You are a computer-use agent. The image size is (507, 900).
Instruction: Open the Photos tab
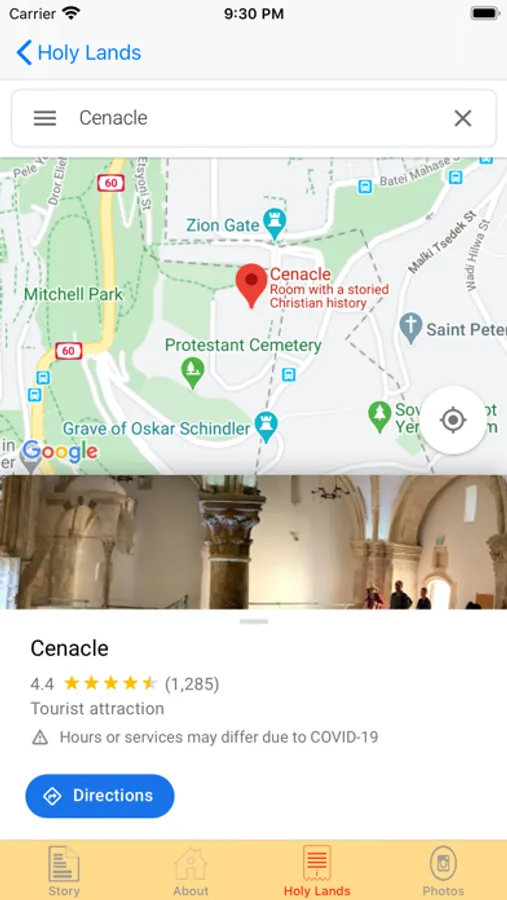pyautogui.click(x=443, y=871)
